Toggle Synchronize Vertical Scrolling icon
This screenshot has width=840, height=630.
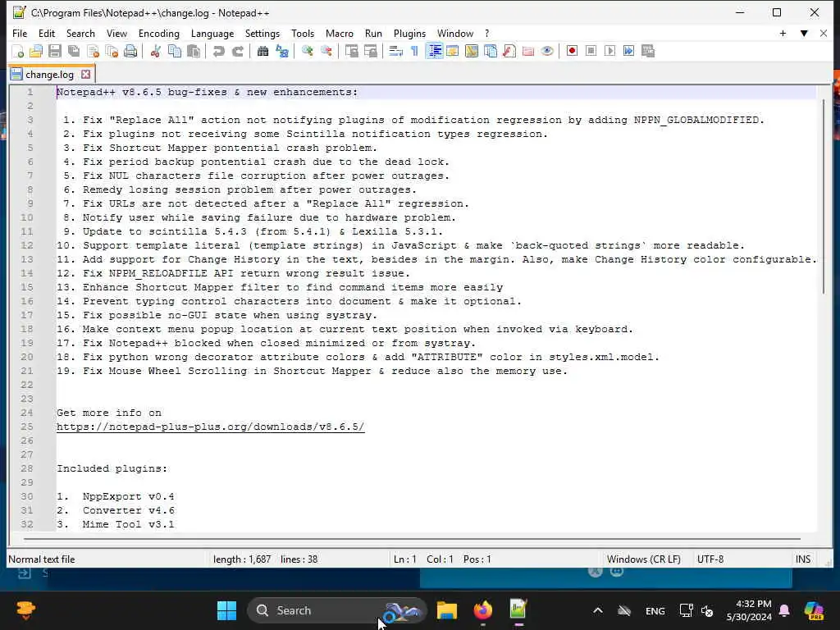[351, 52]
